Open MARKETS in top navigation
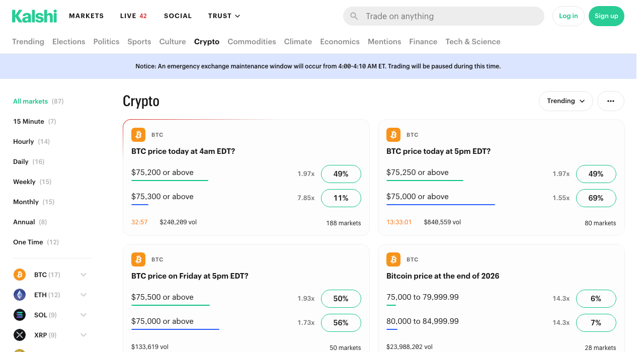 click(x=87, y=16)
